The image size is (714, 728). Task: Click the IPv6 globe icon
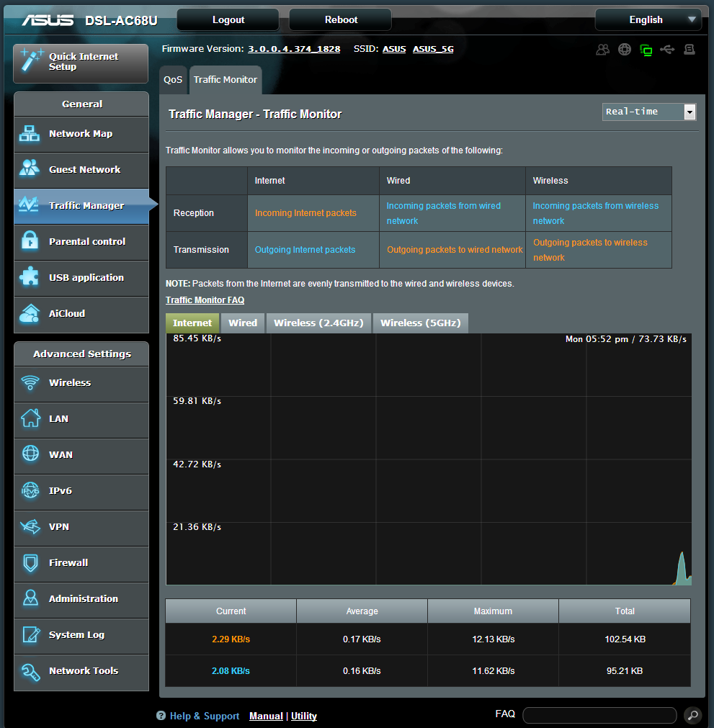[30, 490]
